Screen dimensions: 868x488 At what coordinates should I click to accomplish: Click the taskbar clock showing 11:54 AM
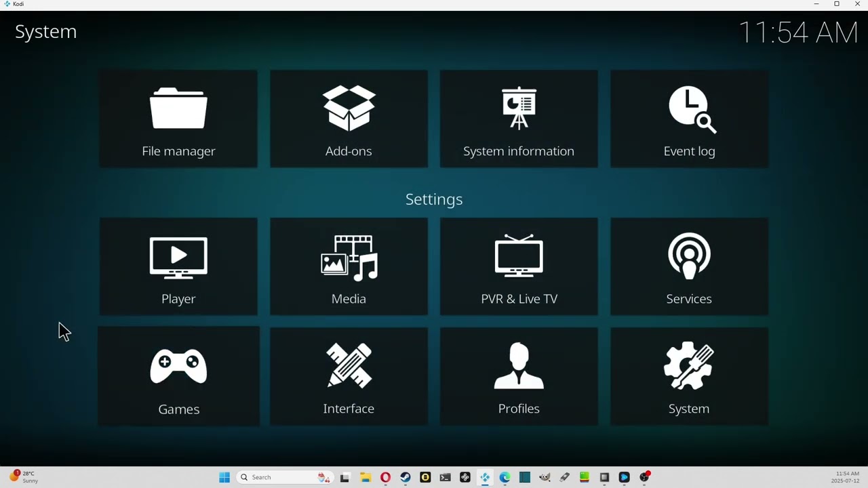pyautogui.click(x=847, y=477)
